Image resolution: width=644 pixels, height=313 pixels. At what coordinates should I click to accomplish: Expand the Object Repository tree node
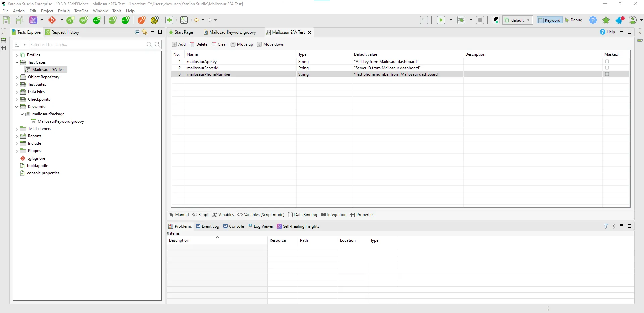click(16, 77)
